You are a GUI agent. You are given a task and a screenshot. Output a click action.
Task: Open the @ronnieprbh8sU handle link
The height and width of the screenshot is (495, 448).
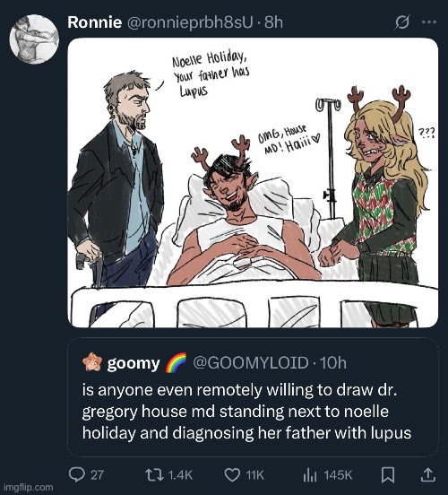pos(190,22)
